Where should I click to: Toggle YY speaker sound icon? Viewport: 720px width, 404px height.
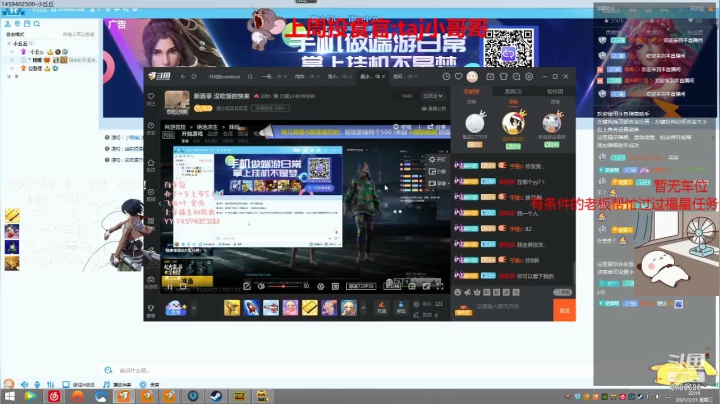24,384
